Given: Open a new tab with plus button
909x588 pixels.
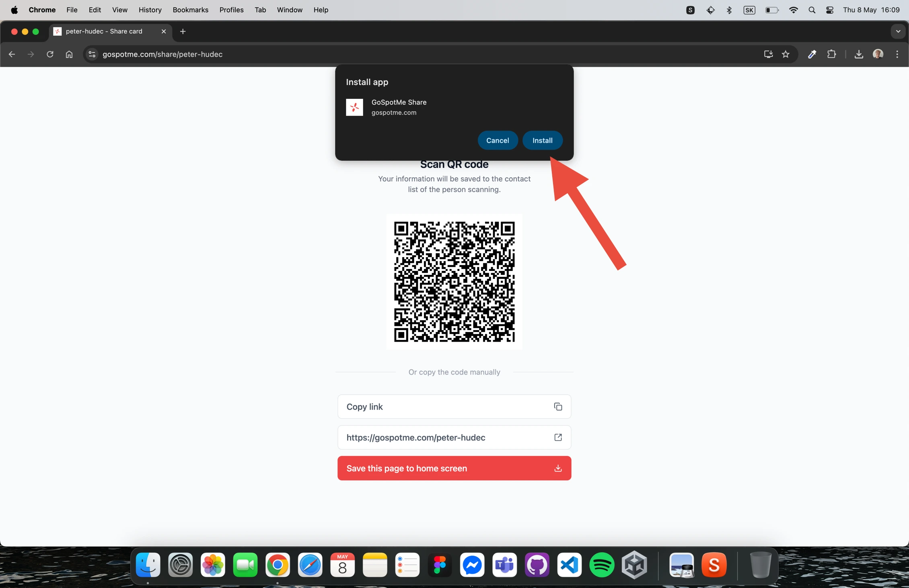Looking at the screenshot, I should [183, 31].
